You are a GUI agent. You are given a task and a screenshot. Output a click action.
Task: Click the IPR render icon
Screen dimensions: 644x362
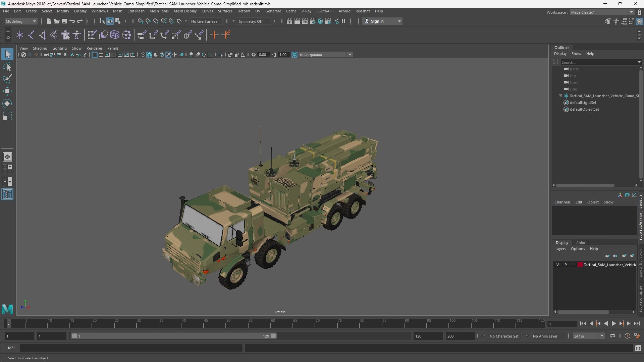click(305, 21)
